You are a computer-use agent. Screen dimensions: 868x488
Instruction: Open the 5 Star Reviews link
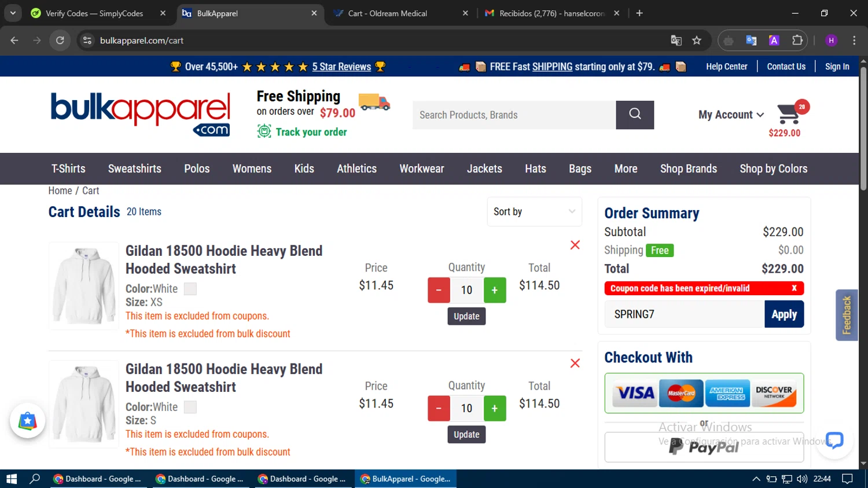[x=341, y=67]
